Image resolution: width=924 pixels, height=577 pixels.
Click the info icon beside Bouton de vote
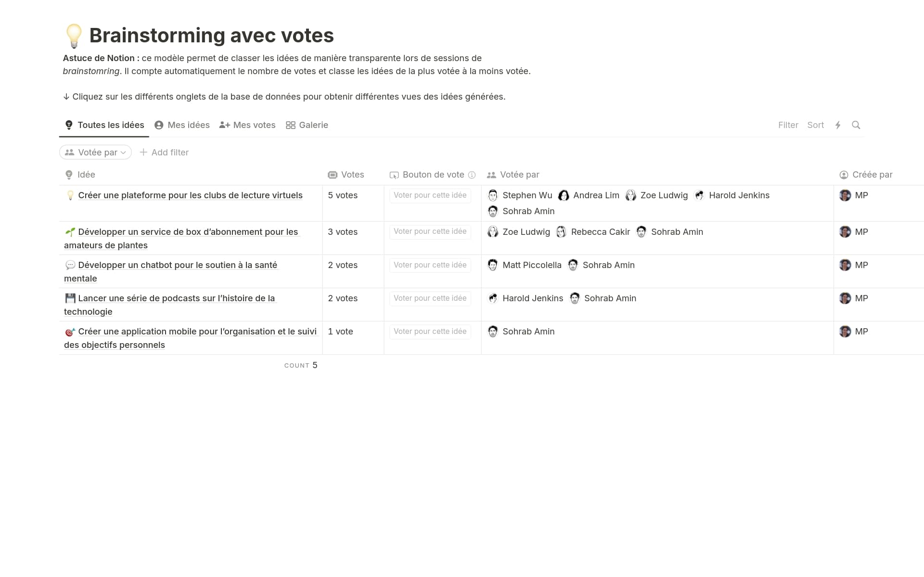472,175
